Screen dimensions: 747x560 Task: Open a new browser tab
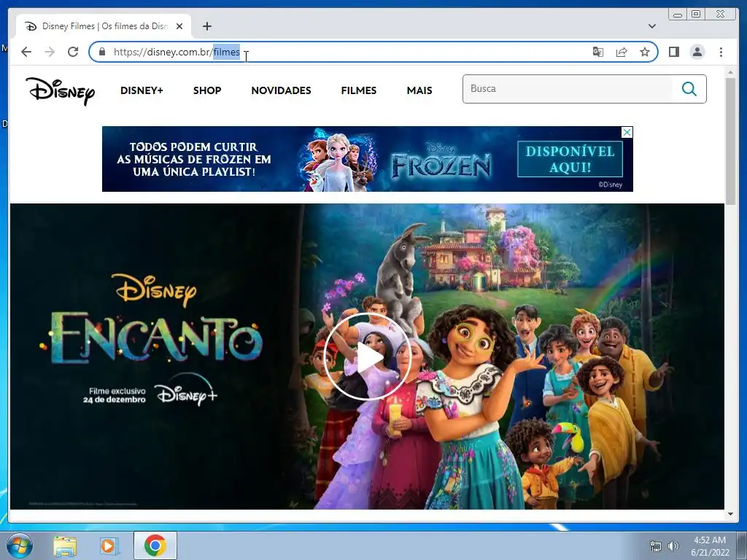[206, 26]
